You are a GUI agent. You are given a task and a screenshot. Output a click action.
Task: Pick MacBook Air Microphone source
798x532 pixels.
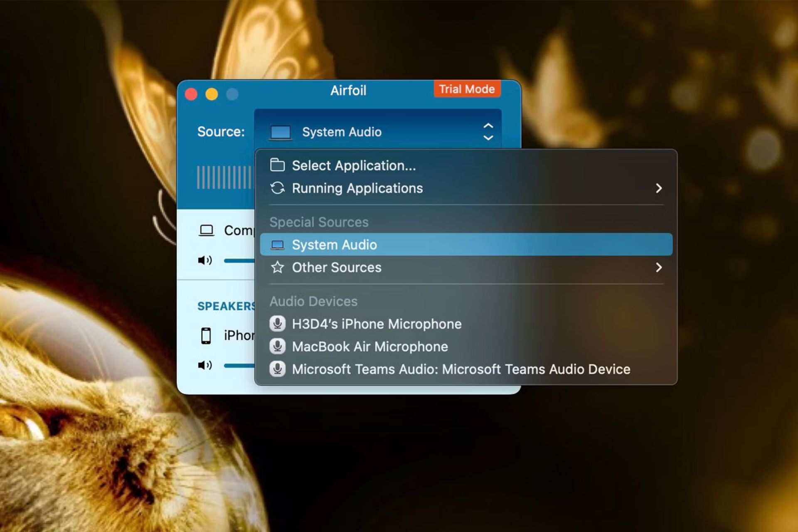[x=466, y=346]
